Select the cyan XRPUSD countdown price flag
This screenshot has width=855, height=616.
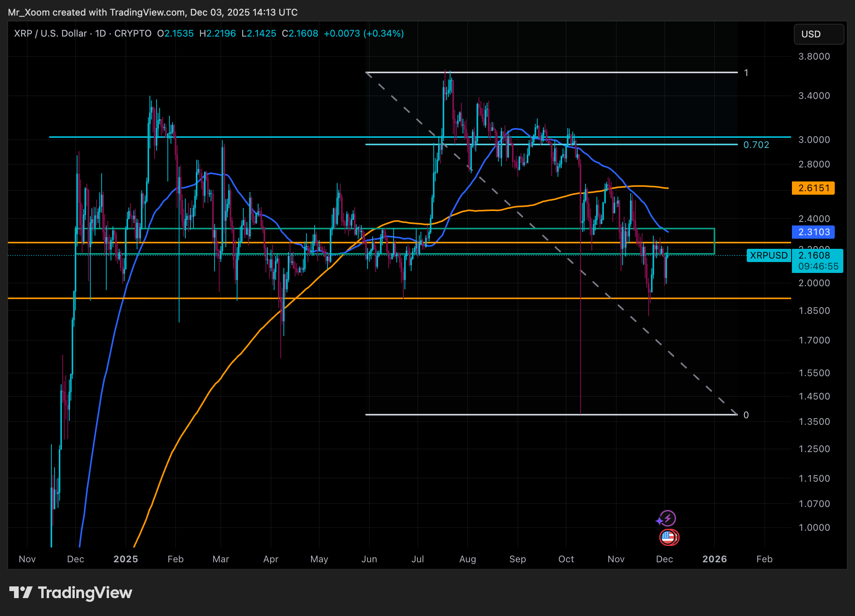817,261
